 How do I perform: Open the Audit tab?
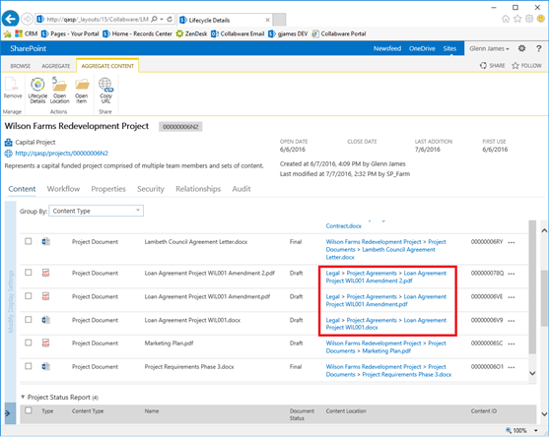click(241, 189)
